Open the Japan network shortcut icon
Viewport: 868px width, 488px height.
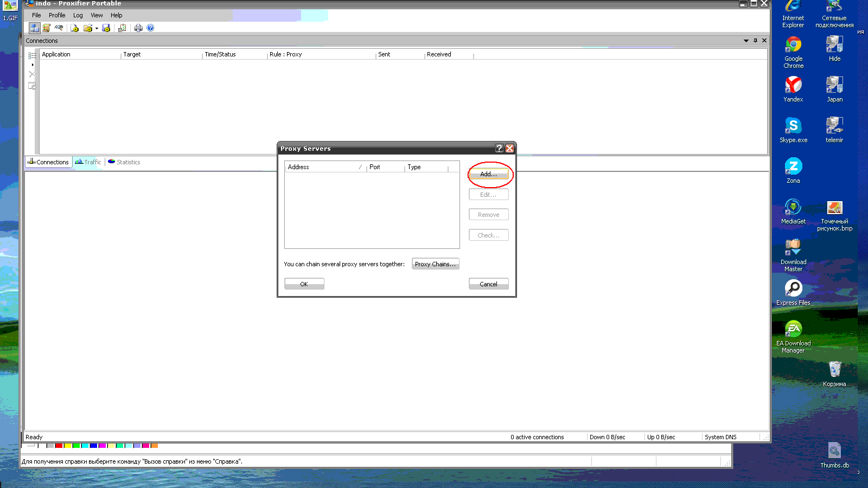(x=834, y=89)
